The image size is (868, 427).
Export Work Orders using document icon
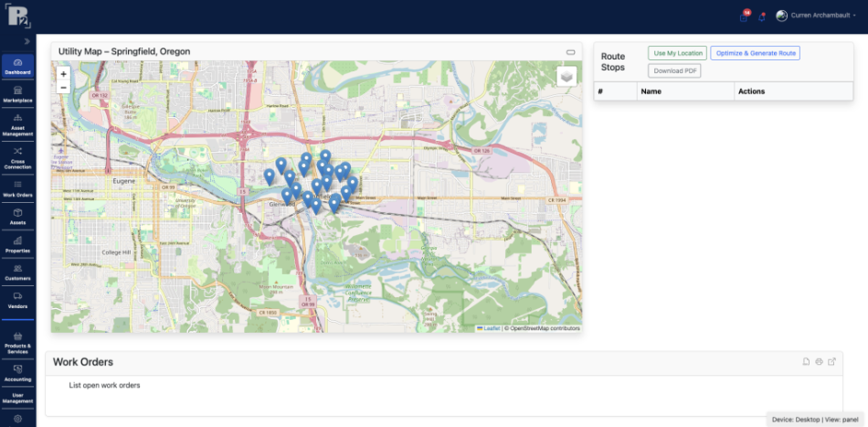[806, 362]
